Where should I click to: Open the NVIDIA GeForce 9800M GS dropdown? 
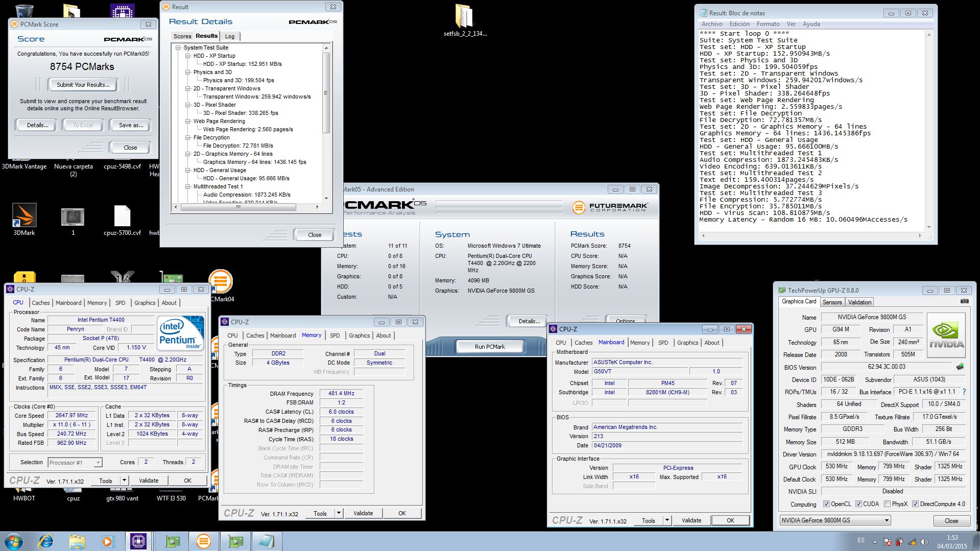pos(835,520)
